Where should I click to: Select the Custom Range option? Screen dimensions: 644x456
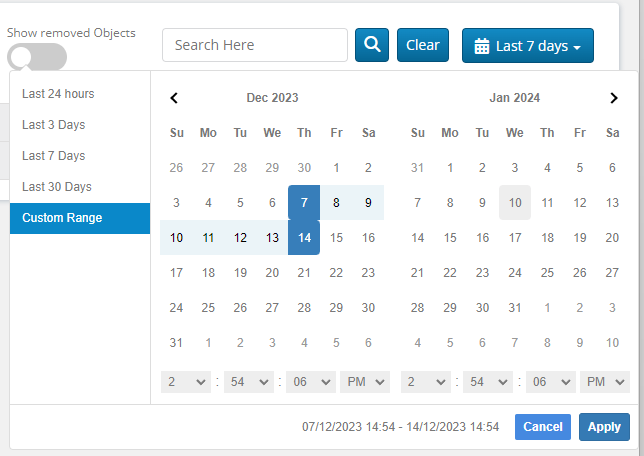click(x=62, y=218)
